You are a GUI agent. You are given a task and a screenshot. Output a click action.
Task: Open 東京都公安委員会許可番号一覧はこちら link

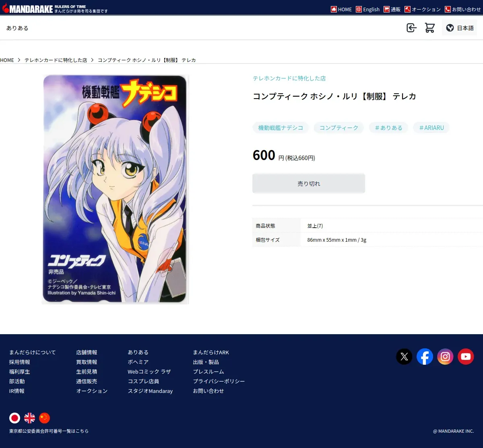point(49,431)
